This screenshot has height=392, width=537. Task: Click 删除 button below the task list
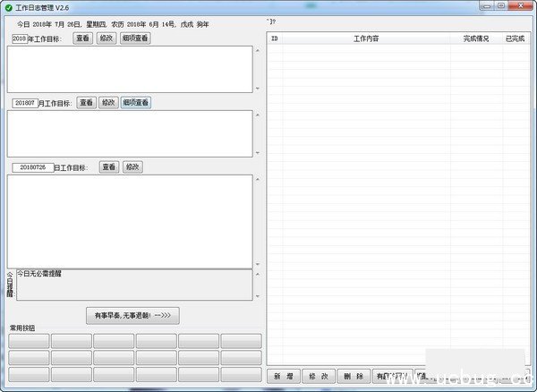point(354,377)
